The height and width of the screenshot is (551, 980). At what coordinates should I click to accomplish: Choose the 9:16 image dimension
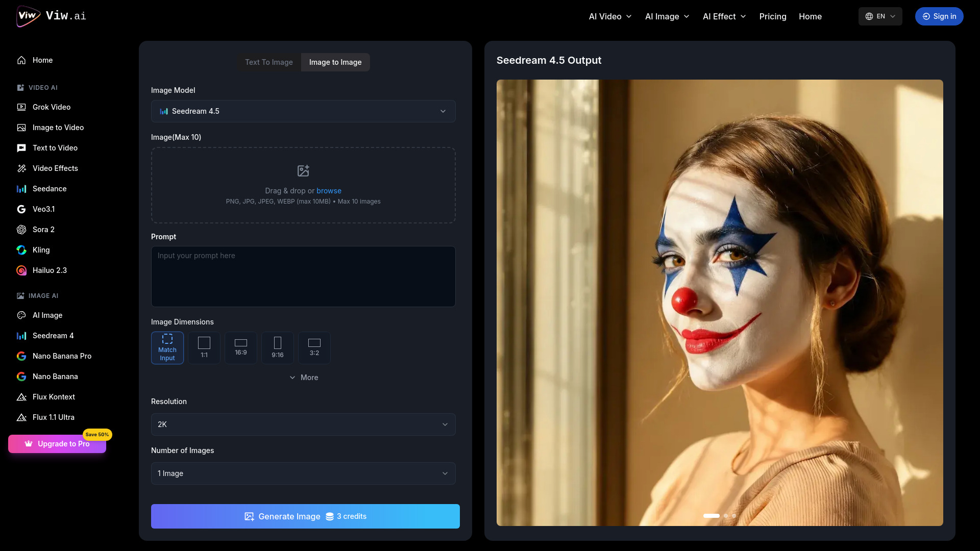click(x=278, y=348)
